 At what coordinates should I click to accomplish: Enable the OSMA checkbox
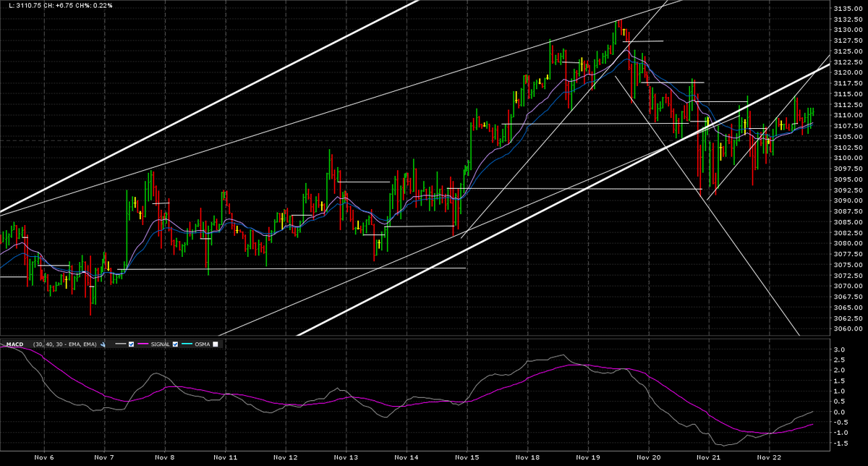(x=215, y=344)
